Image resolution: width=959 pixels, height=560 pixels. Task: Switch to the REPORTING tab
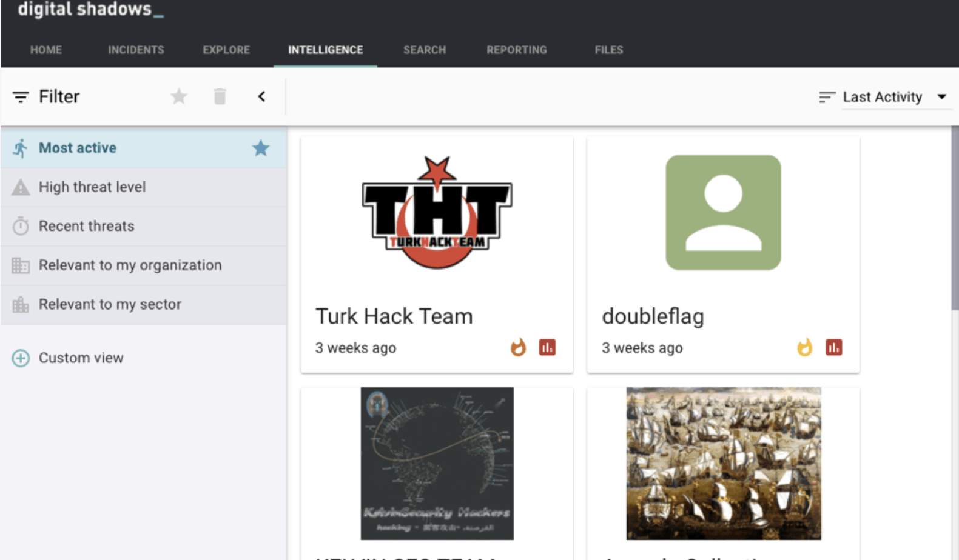pos(517,50)
